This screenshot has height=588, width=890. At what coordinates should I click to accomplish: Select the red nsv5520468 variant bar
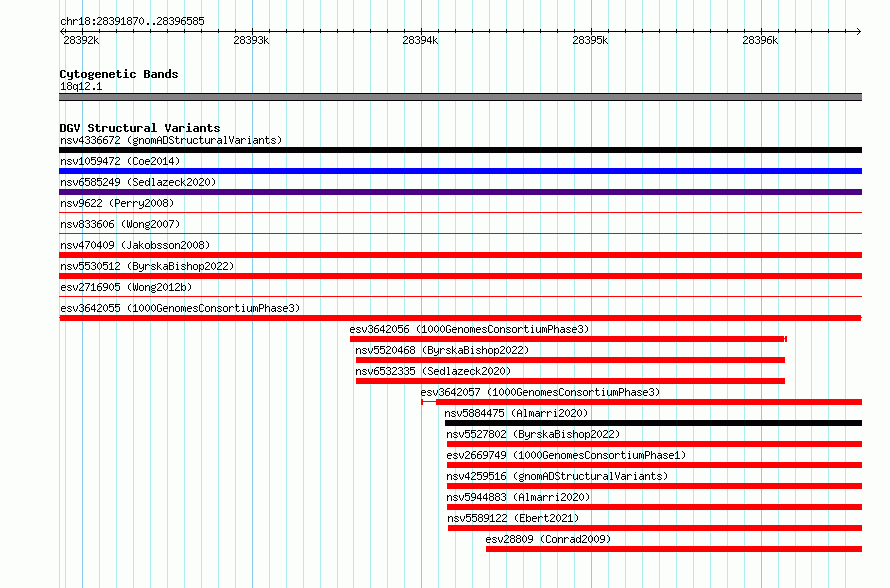point(570,360)
